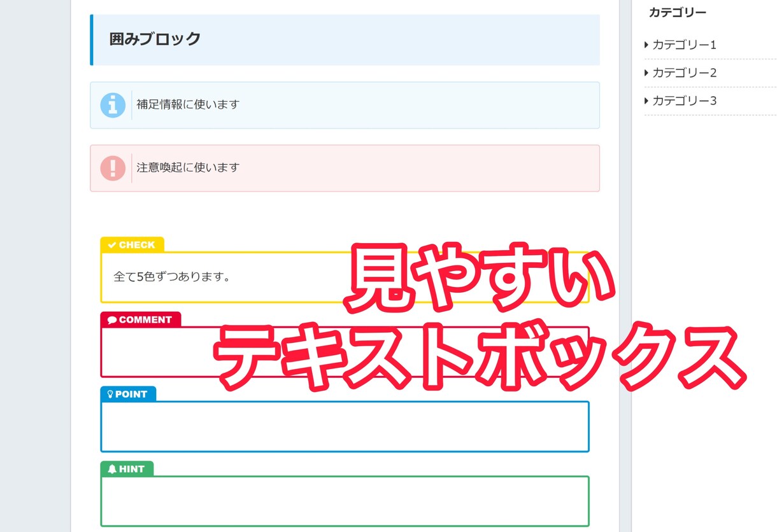Select the yellow CHECK label tab

132,245
